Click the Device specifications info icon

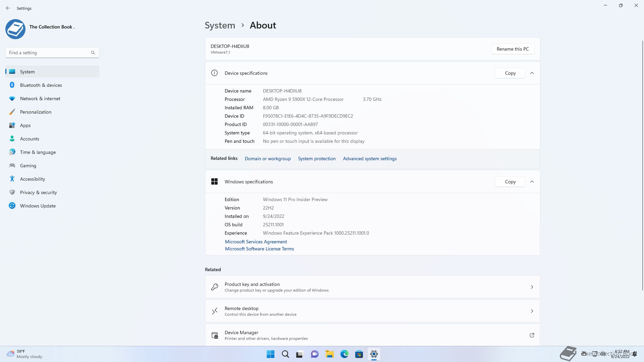pos(214,73)
